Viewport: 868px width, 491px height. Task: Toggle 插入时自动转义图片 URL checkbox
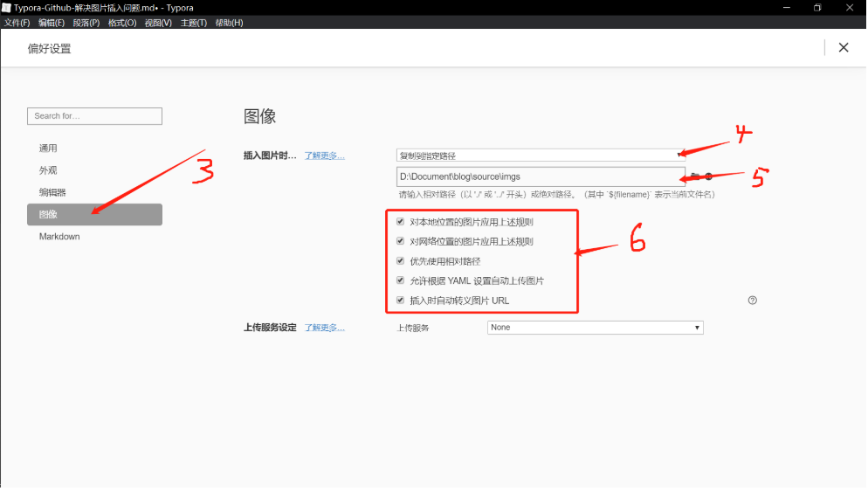[x=400, y=301]
